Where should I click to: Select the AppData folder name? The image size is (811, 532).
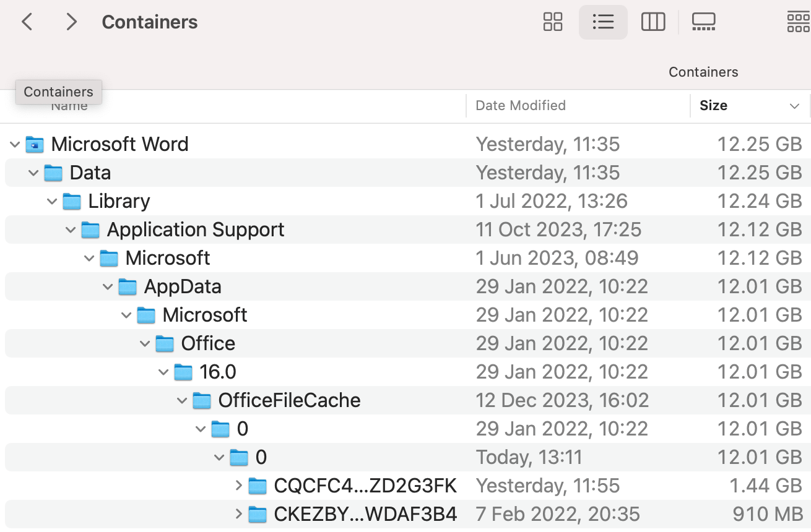tap(183, 286)
